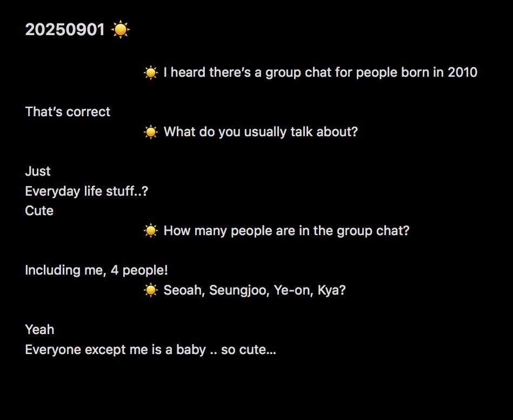This screenshot has height=420, width=513.
Task: Click the names 'Seoah, Seungjoo, Ye-on, Kya?'
Action: click(x=255, y=290)
